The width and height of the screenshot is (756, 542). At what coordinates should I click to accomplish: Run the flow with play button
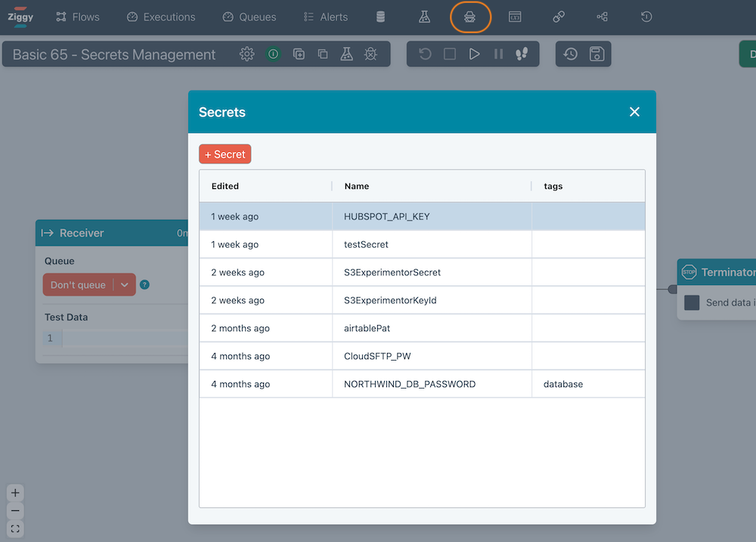click(x=474, y=54)
